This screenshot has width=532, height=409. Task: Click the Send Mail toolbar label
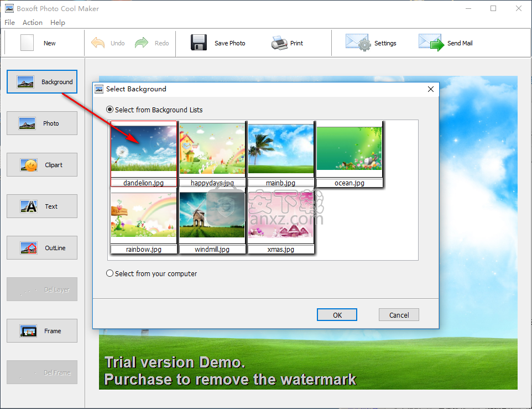(460, 43)
